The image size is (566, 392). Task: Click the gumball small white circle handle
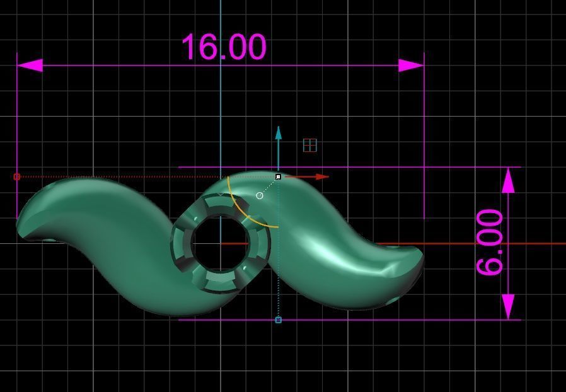click(x=260, y=195)
